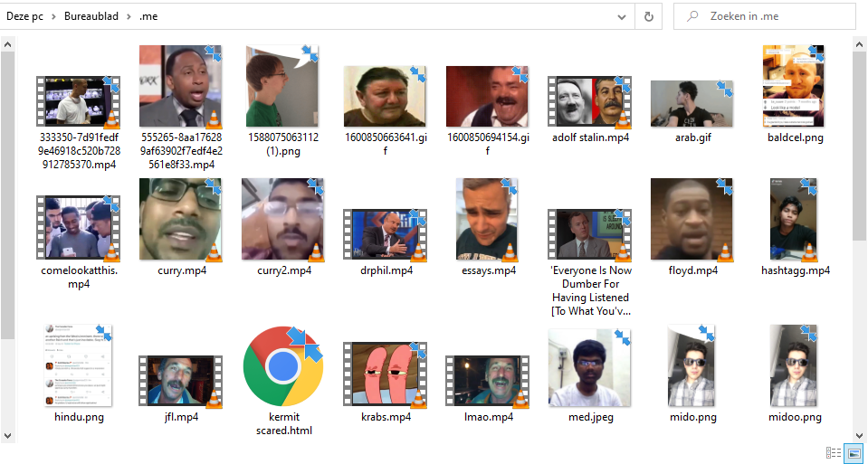Navigate to Bureaublad breadcrumb
Viewport: 868px width, 464px height.
tap(91, 16)
